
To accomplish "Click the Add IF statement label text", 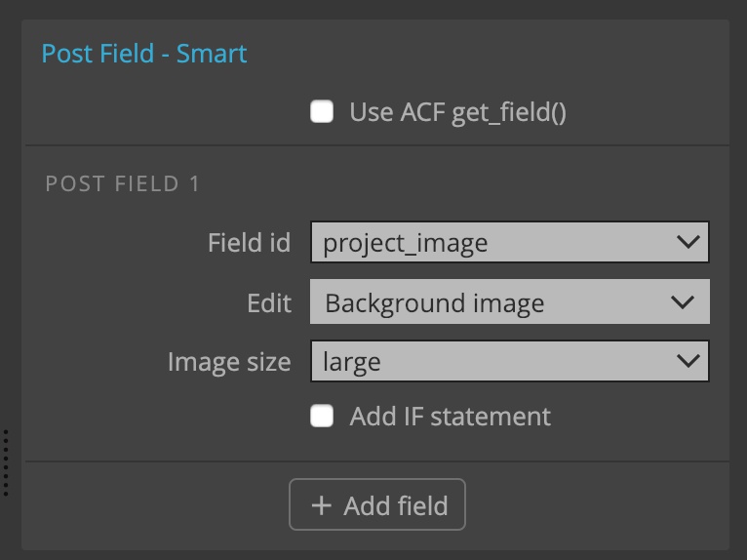I will click(x=451, y=416).
